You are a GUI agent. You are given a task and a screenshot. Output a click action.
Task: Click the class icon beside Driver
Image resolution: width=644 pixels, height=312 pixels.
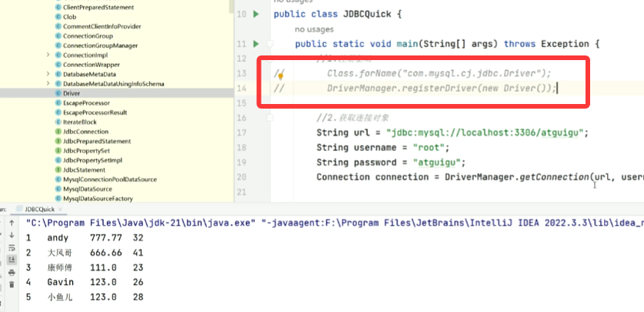click(x=58, y=93)
